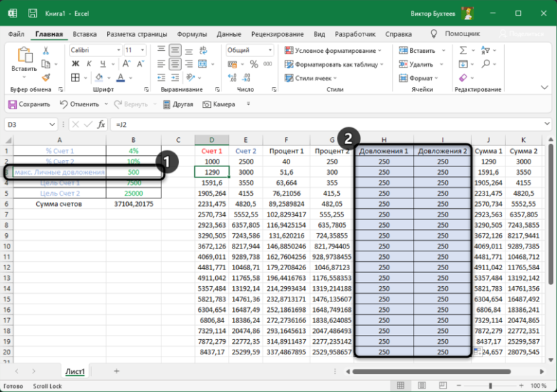This screenshot has height=392, width=557.
Task: Adjust the zoom slider in status bar
Action: pyautogui.click(x=490, y=386)
